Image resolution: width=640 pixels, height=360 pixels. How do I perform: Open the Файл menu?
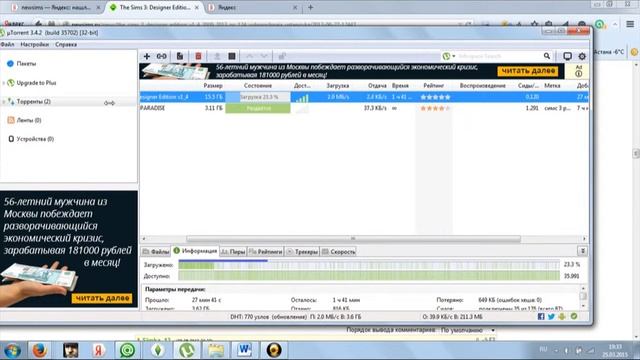[7, 44]
